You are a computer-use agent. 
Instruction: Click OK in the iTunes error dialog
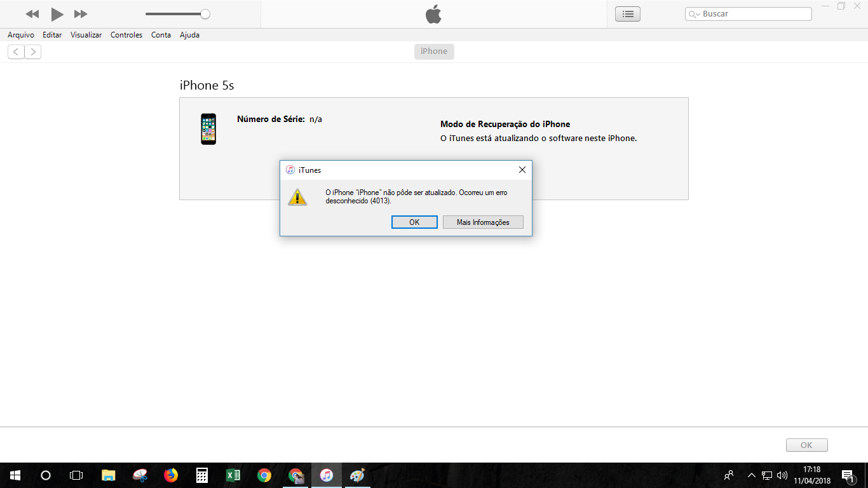414,222
